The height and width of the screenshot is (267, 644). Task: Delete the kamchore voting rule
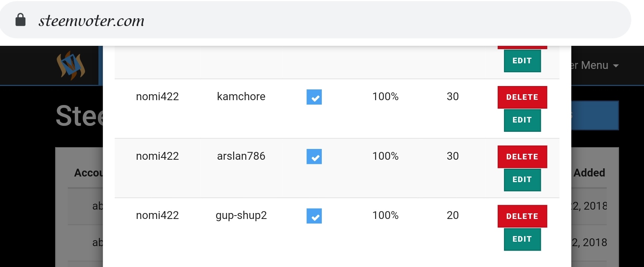point(522,97)
